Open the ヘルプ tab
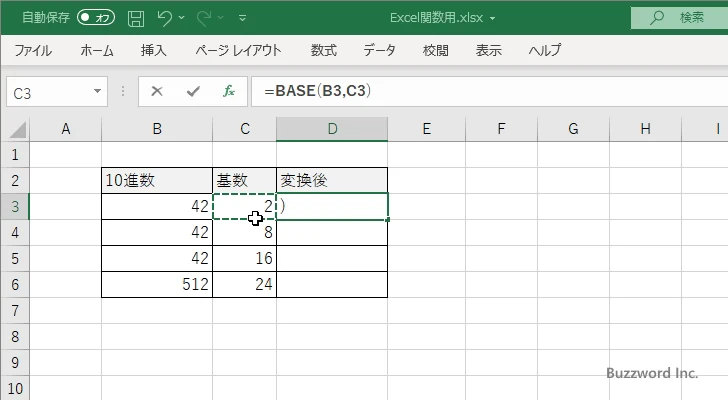Viewport: 728px width, 400px height. coord(545,50)
